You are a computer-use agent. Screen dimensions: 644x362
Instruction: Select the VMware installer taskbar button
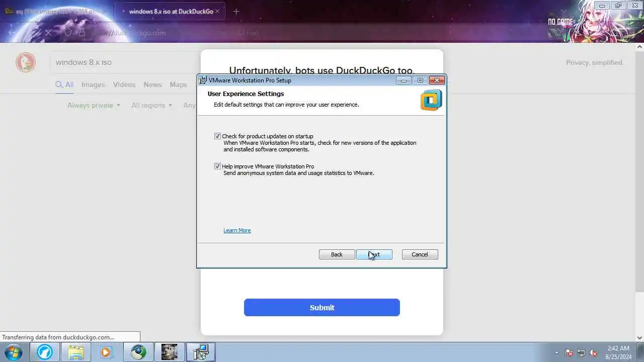(x=201, y=352)
